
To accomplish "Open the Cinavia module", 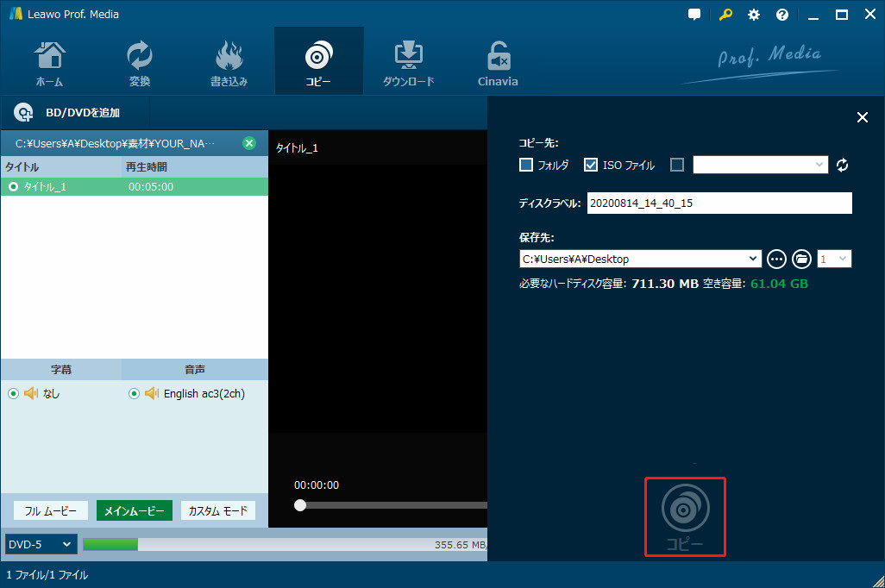I will [x=498, y=62].
